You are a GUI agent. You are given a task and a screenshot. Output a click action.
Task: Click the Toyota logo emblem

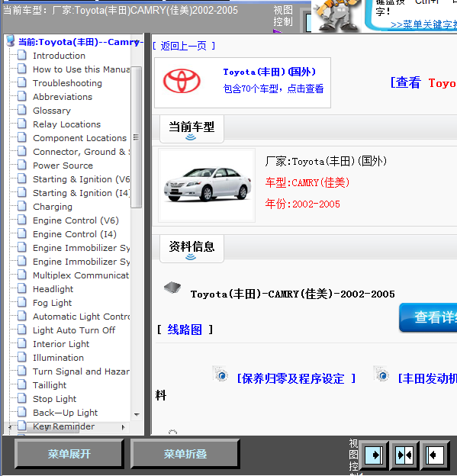(182, 82)
